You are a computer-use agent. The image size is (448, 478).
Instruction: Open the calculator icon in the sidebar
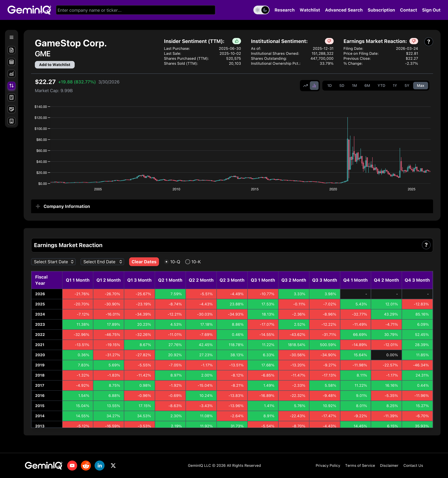click(x=12, y=97)
